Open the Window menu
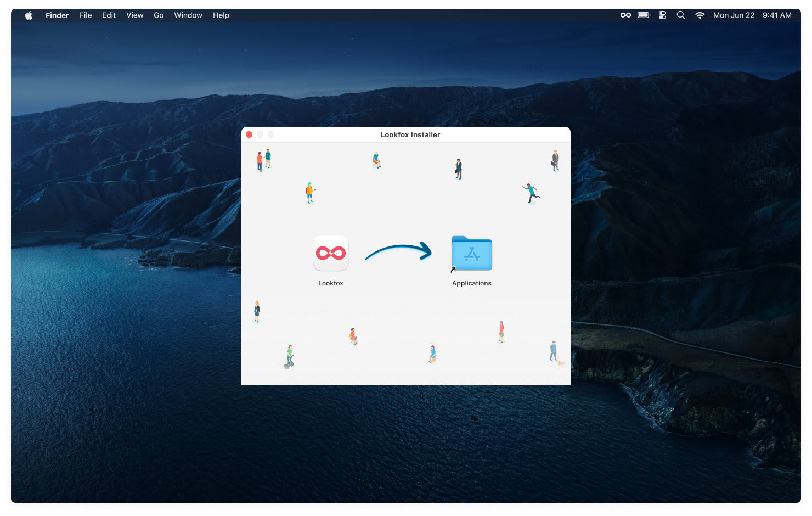 (188, 15)
